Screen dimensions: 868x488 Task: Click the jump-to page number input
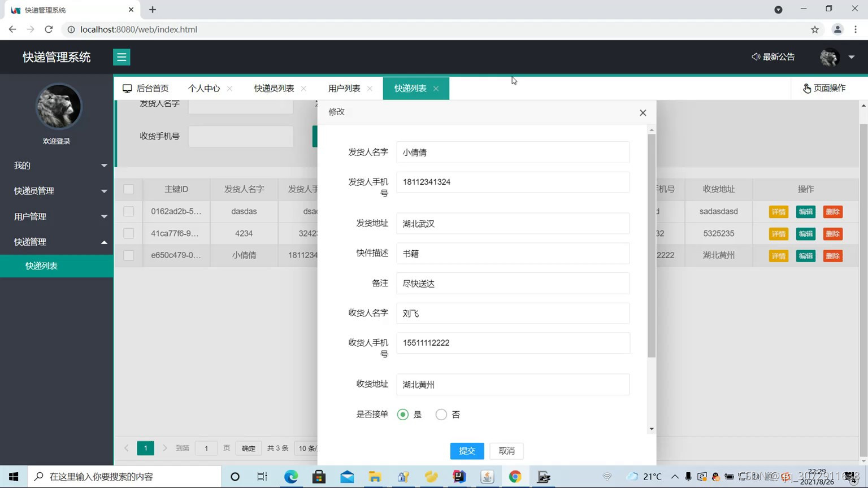click(x=206, y=448)
